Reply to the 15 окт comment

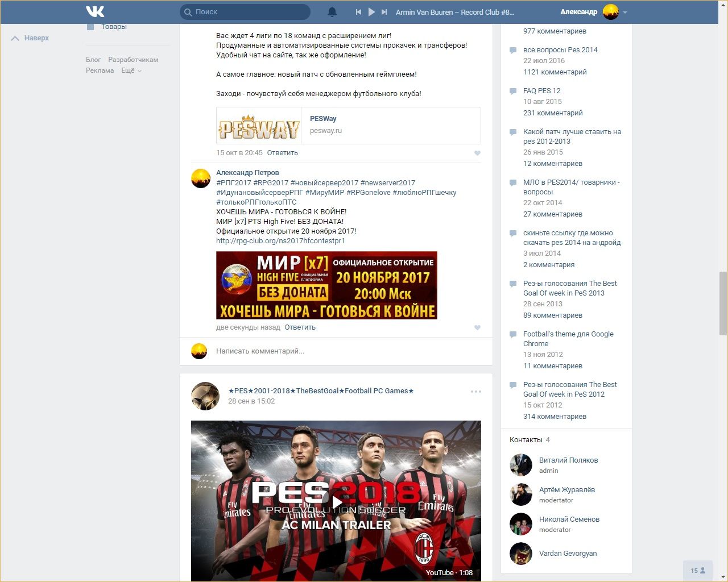(283, 153)
